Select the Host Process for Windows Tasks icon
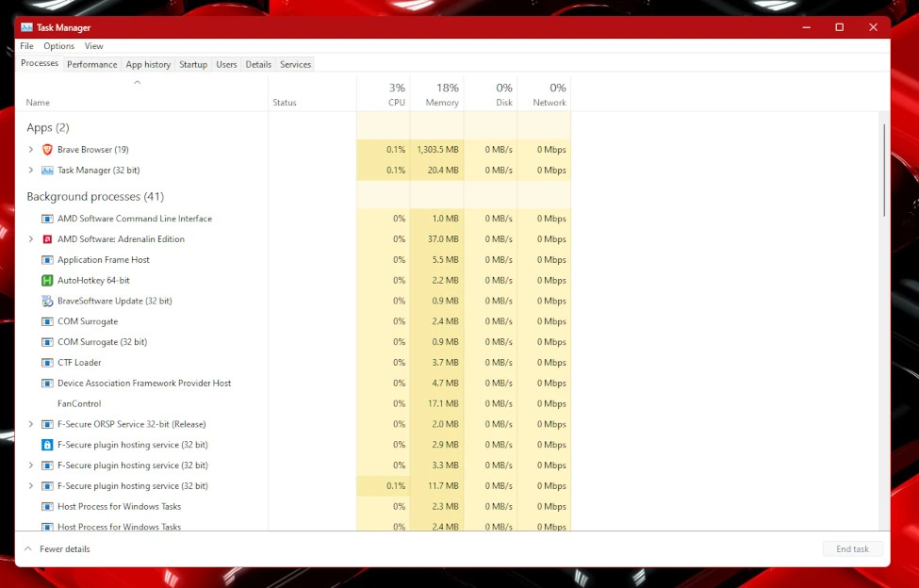 47,506
